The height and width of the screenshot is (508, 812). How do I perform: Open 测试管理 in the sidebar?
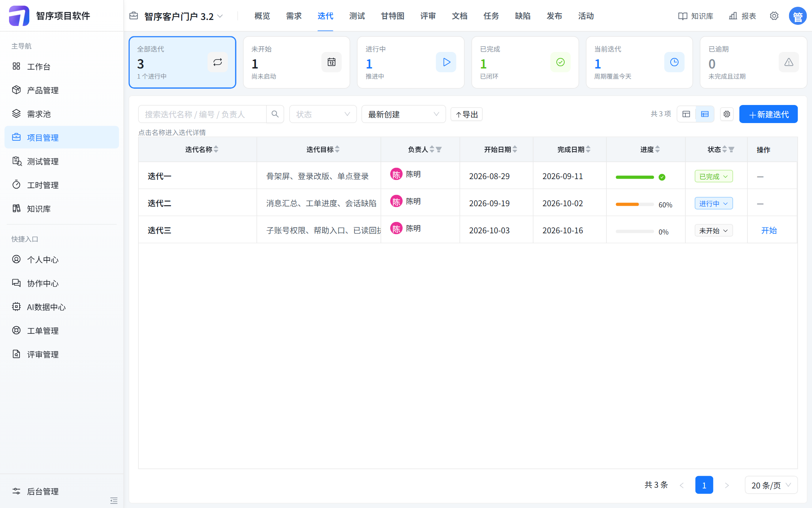point(62,161)
